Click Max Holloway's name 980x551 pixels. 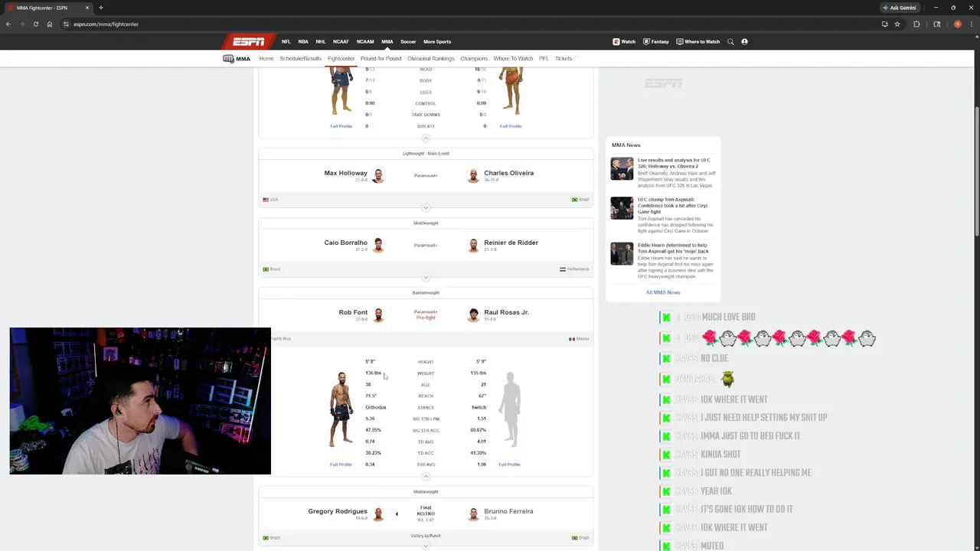(x=345, y=173)
